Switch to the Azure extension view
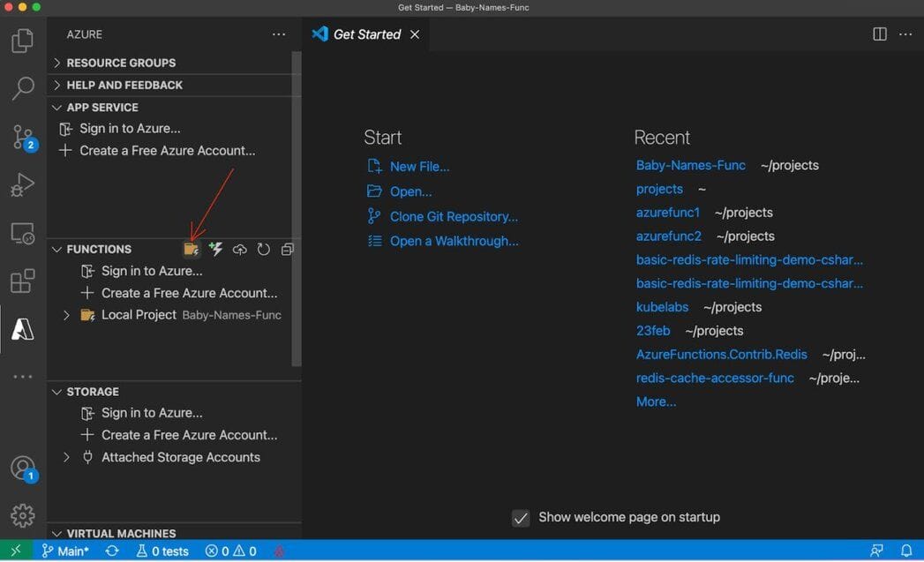Viewport: 924px width, 562px height. (23, 329)
